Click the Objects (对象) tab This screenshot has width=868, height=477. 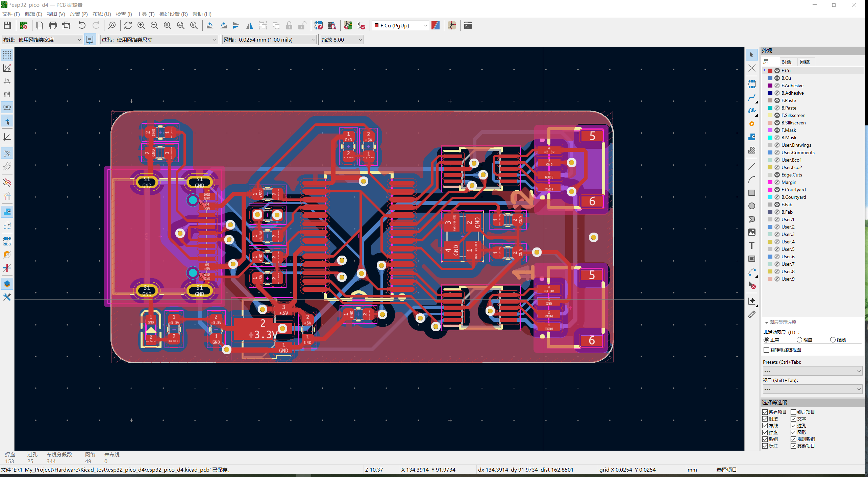coord(786,62)
